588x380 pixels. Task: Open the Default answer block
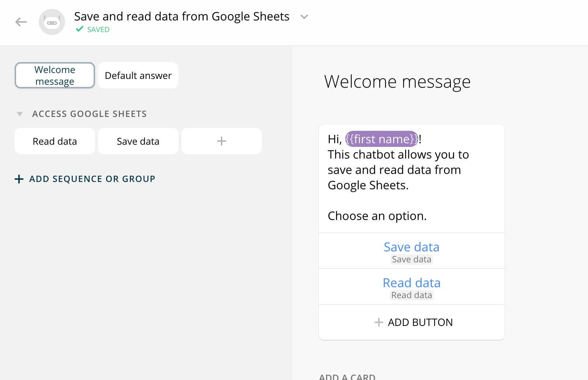coord(138,75)
